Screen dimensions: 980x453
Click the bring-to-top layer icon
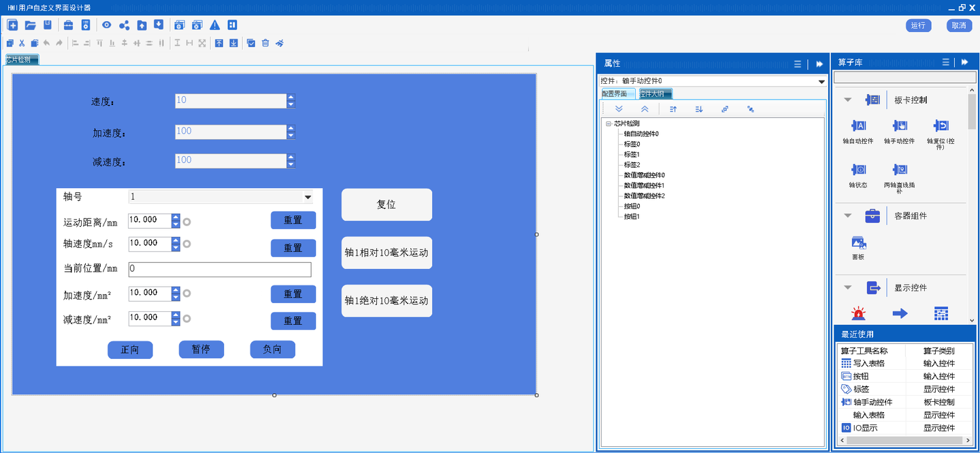[x=219, y=43]
